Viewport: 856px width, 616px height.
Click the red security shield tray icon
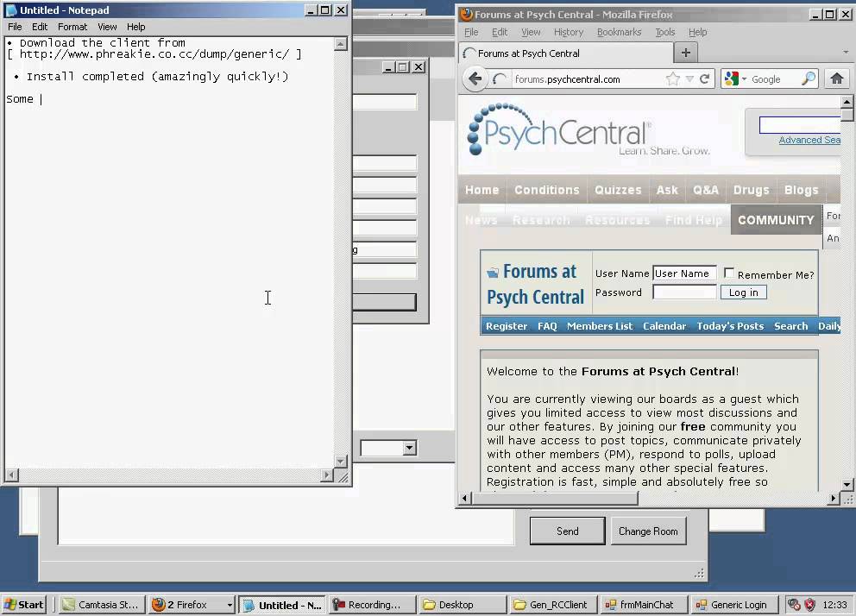[x=809, y=605]
